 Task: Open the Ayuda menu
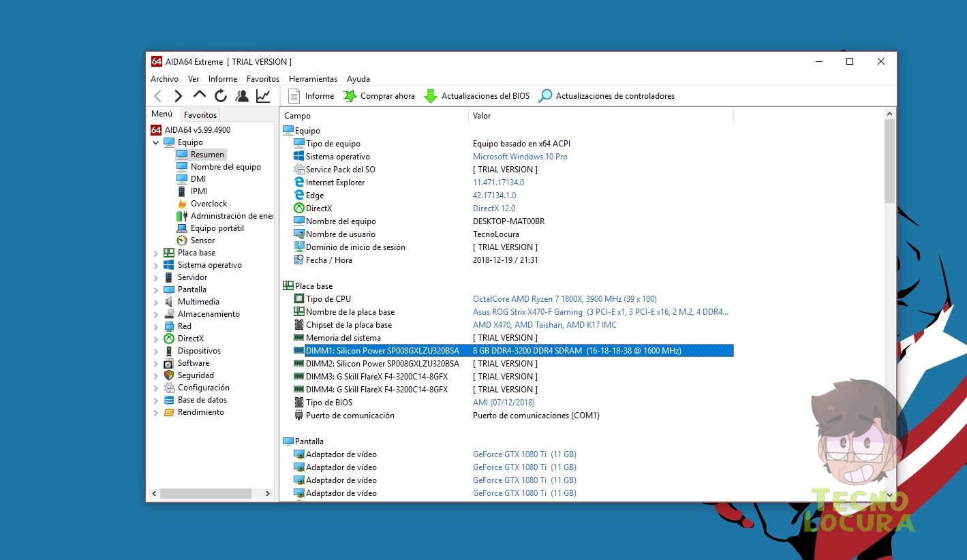[x=358, y=79]
